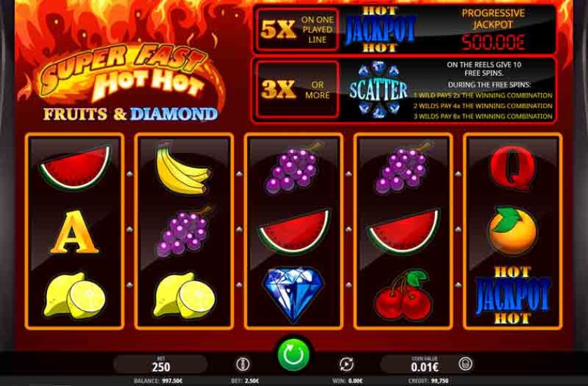
Task: Click the Scatter free spins info panel
Action: pos(404,90)
